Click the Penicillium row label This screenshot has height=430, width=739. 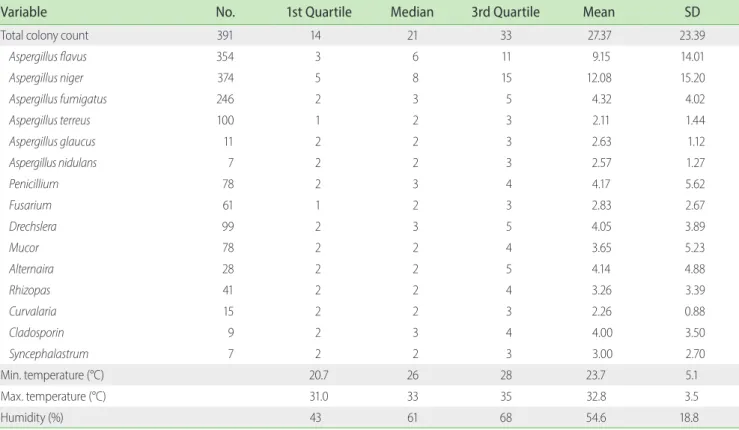pyautogui.click(x=33, y=184)
